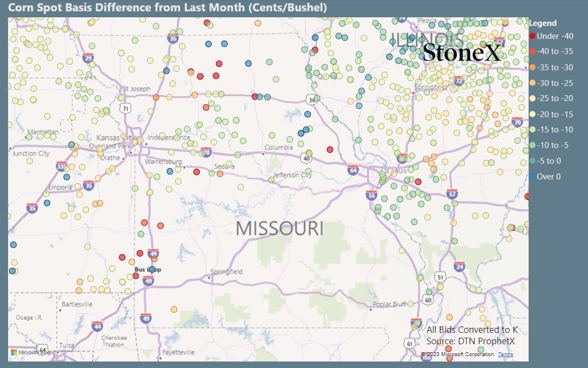Click the Springfield Missouri city label
588x368 pixels.
[226, 272]
